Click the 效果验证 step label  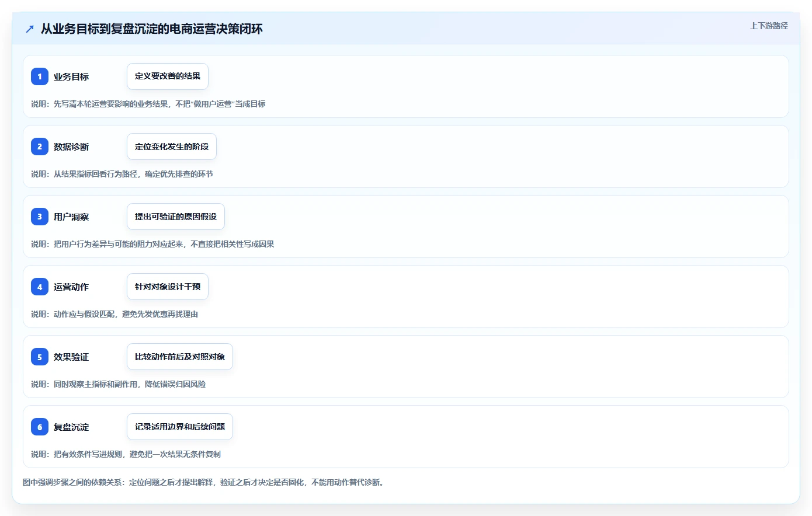(71, 357)
